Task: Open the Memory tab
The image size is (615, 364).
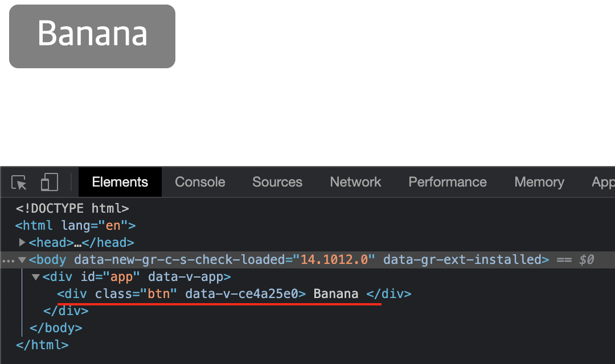Action: tap(539, 182)
